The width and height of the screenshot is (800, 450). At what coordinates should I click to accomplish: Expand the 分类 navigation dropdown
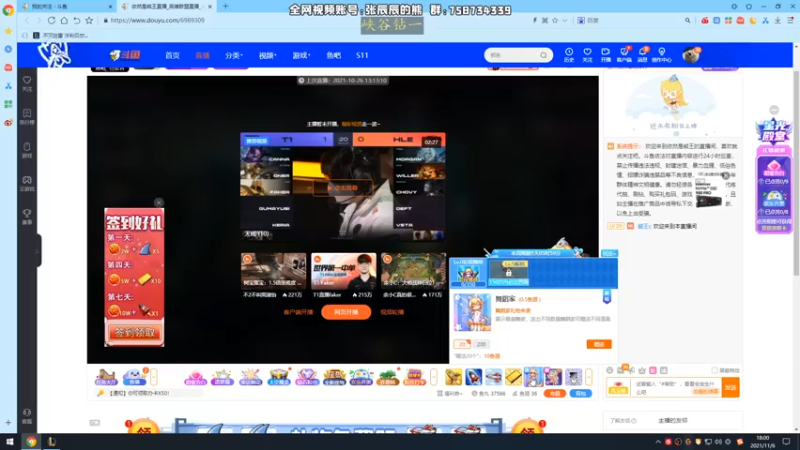[234, 55]
